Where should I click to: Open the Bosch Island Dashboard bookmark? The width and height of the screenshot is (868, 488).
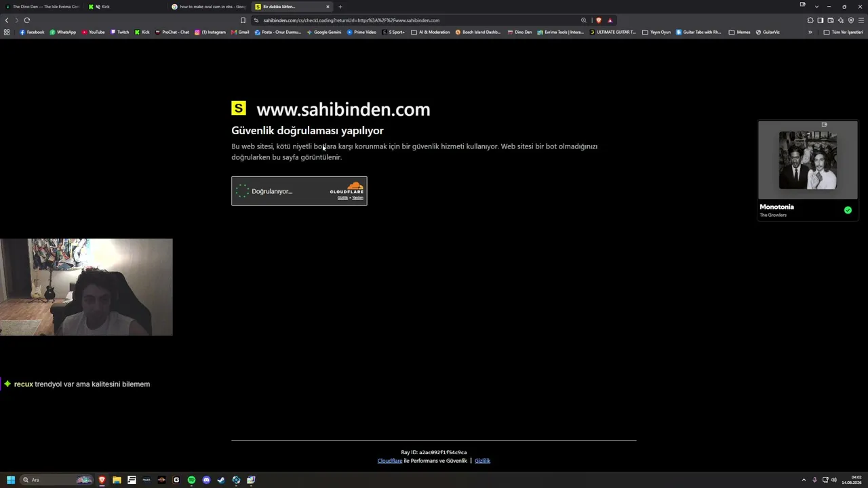click(478, 32)
